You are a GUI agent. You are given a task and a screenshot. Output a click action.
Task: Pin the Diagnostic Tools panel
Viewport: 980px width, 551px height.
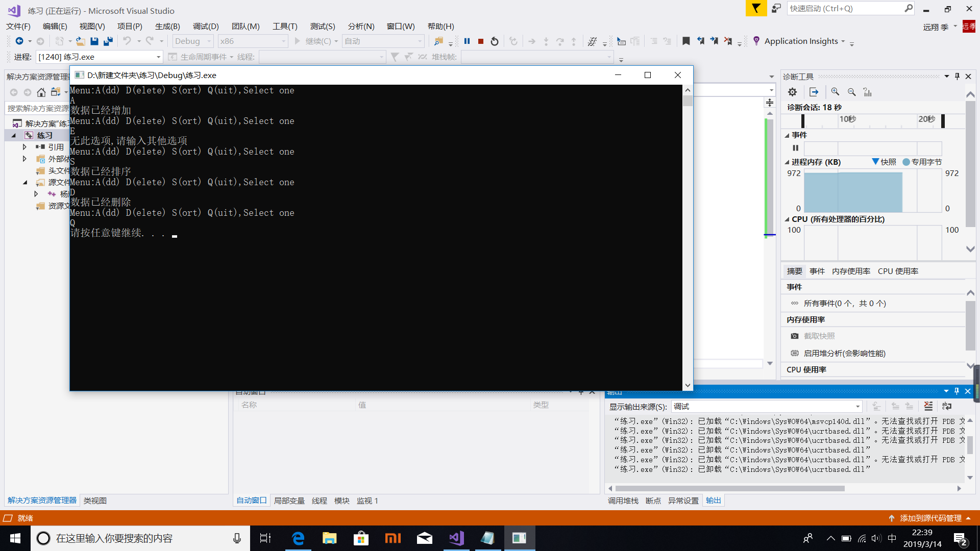[x=957, y=77]
